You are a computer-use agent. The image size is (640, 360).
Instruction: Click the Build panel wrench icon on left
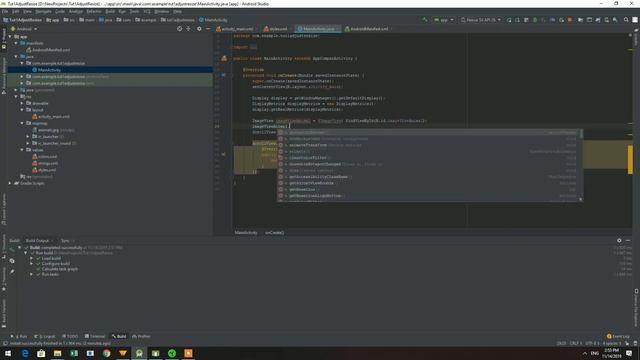click(12, 249)
